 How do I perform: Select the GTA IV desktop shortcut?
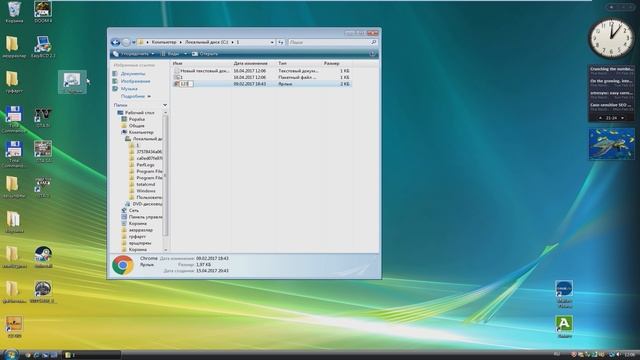click(43, 117)
